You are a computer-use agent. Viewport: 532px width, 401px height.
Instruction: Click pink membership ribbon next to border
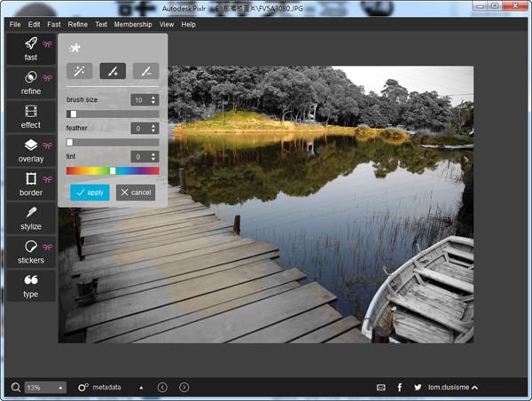(x=48, y=179)
